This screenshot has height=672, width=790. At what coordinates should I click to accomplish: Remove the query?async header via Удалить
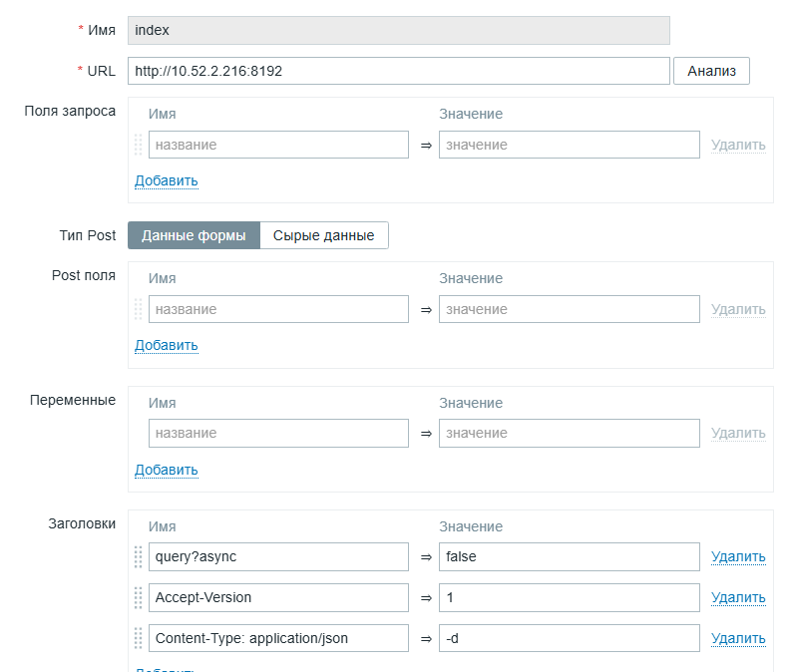[x=738, y=556]
